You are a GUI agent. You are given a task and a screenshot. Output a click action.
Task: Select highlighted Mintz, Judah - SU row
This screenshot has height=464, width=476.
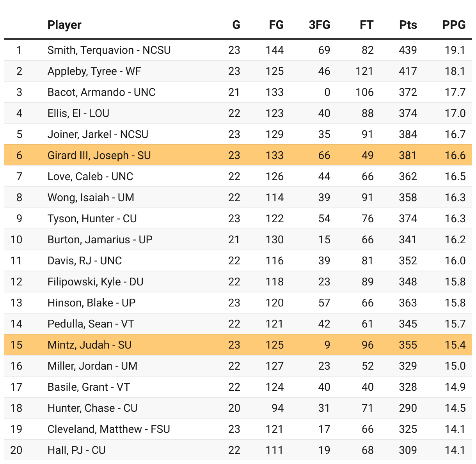coord(238,345)
